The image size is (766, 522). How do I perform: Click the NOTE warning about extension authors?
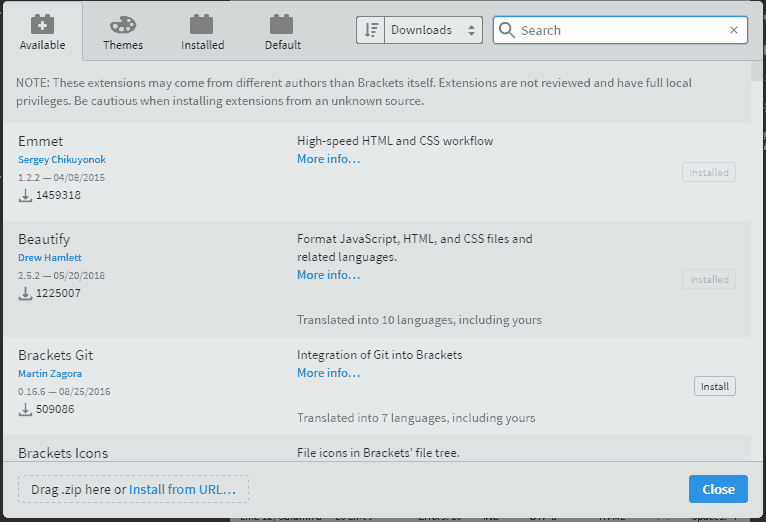(354, 92)
